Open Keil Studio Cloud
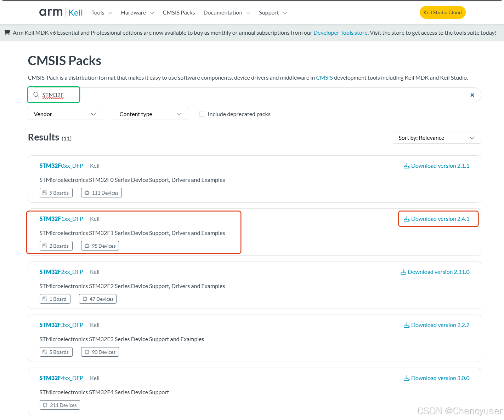 click(x=442, y=12)
